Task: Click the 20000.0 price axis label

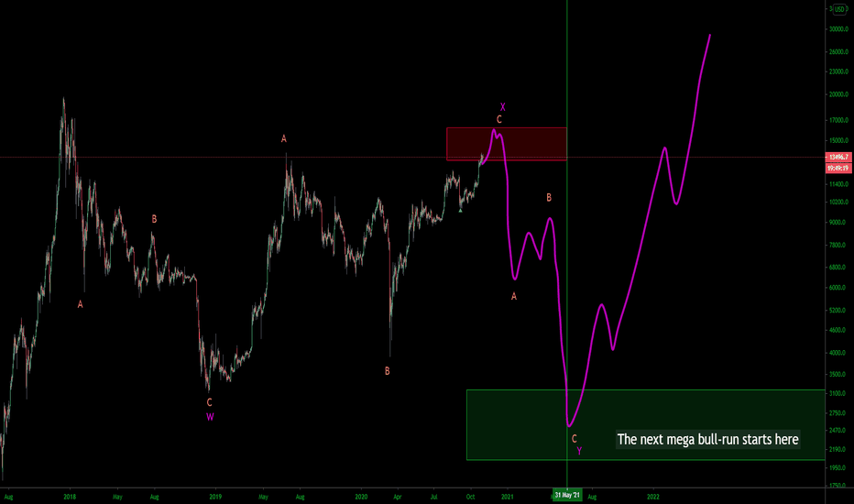Action: [838, 94]
